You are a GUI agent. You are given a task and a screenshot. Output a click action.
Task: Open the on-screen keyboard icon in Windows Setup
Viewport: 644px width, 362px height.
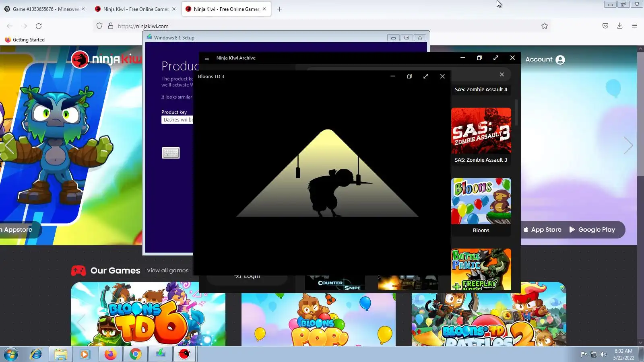(x=171, y=153)
